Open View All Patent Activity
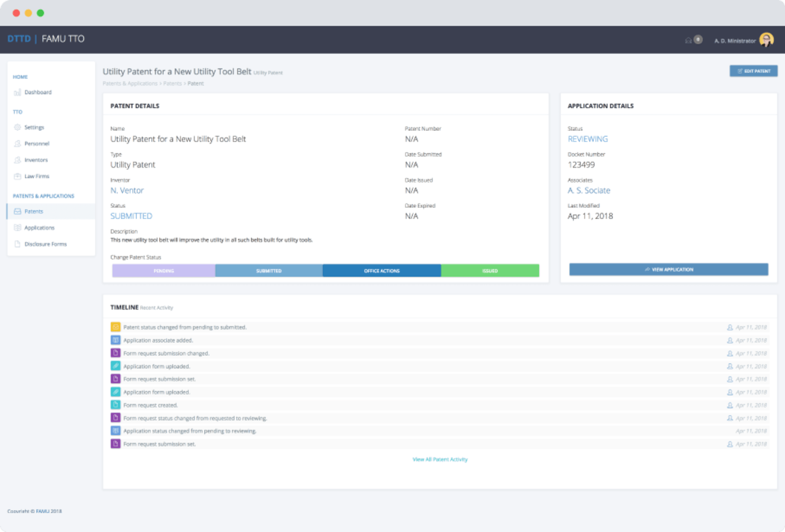 [x=440, y=459]
